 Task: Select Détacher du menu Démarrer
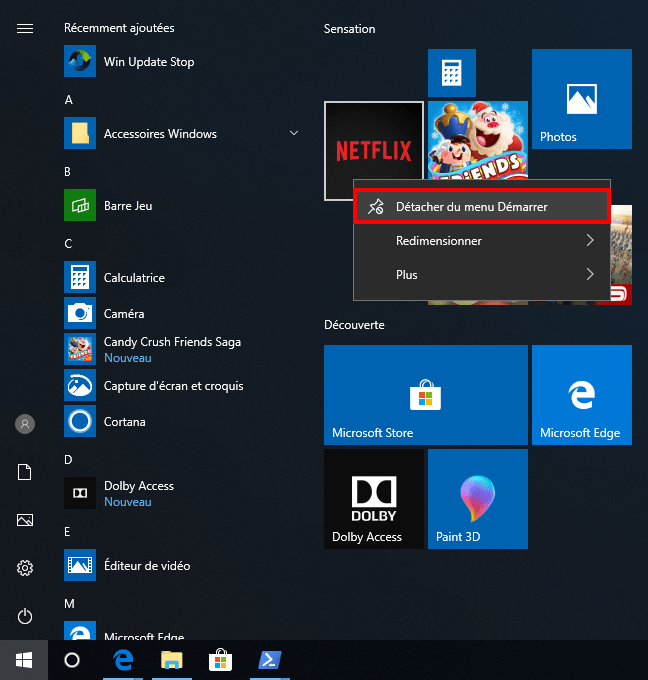pos(482,206)
